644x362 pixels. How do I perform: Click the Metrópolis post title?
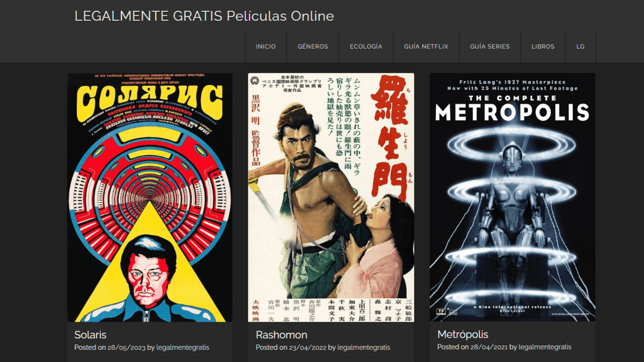click(x=463, y=335)
